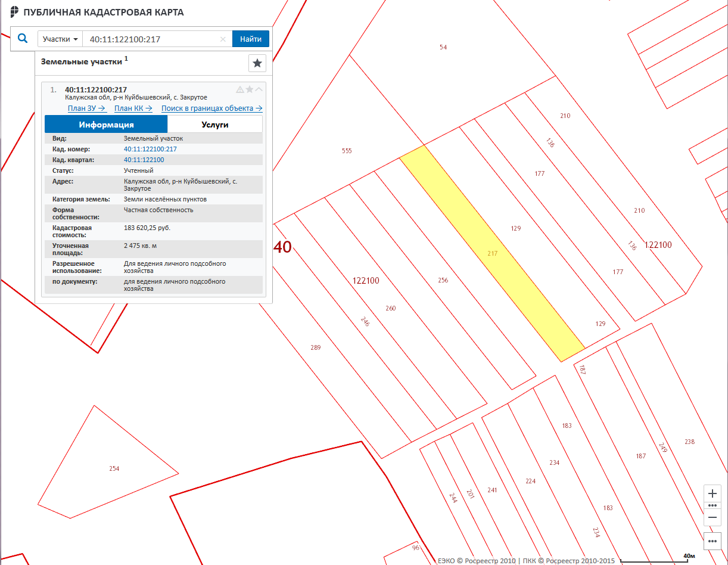Click Поиск в границах объекта link

[211, 108]
